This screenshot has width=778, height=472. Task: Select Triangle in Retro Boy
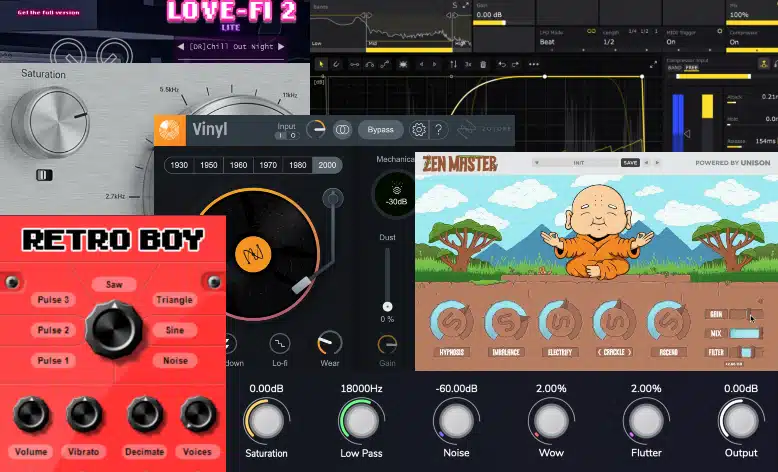(174, 300)
